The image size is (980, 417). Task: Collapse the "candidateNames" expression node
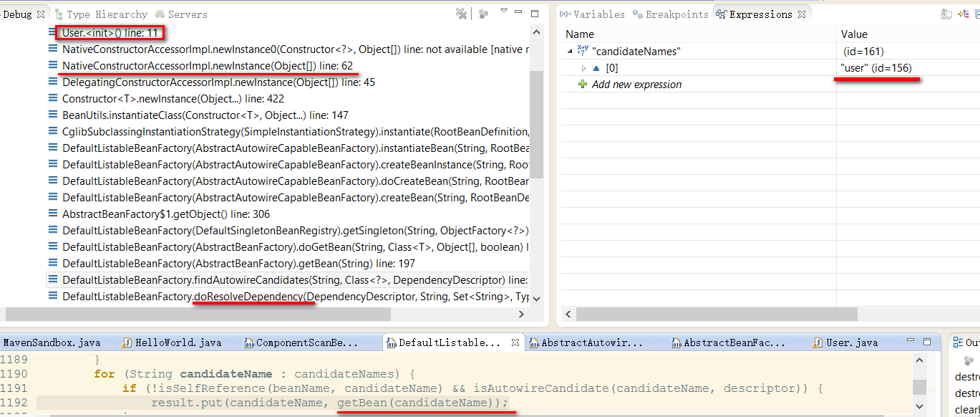570,52
